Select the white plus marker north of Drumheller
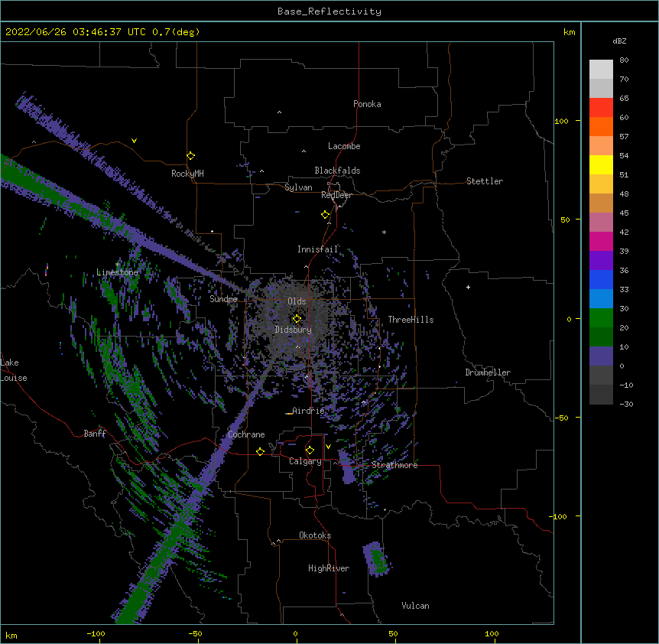659x644 pixels. click(x=468, y=287)
